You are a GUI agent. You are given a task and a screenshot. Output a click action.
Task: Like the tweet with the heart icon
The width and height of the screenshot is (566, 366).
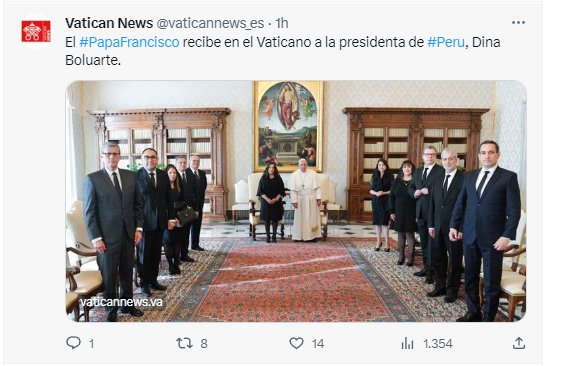click(x=296, y=343)
